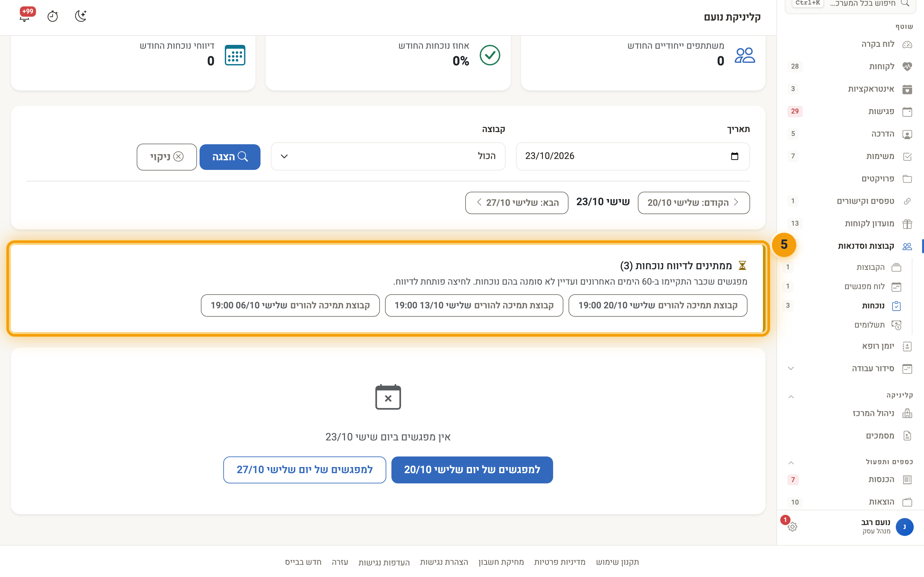Image resolution: width=924 pixels, height=577 pixels.
Task: Collapse the קליניקה sidebar section
Action: click(791, 397)
